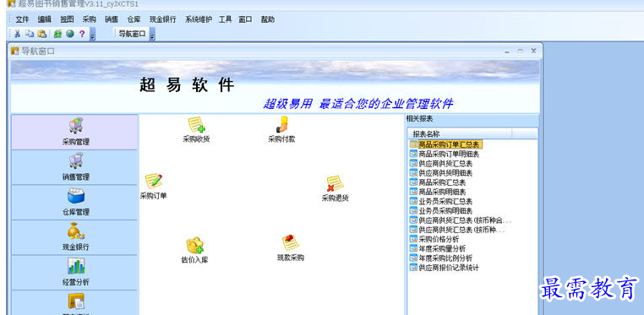The width and height of the screenshot is (644, 315).
Task: Open the 仓库 menu
Action: tap(134, 19)
